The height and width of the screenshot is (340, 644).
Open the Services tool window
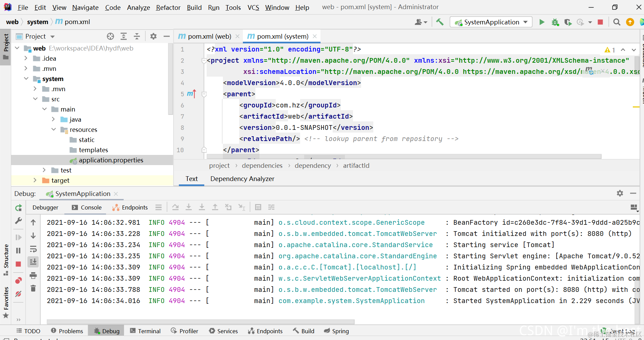click(x=224, y=331)
